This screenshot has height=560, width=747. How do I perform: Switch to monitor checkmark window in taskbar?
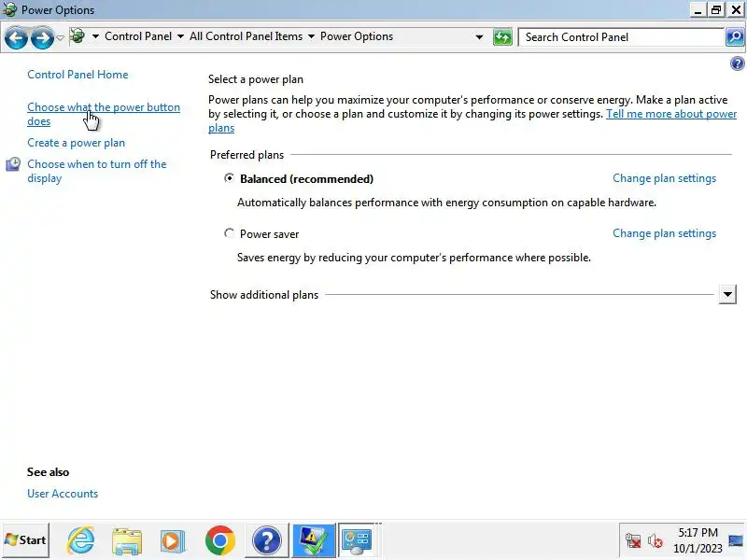[x=313, y=540]
